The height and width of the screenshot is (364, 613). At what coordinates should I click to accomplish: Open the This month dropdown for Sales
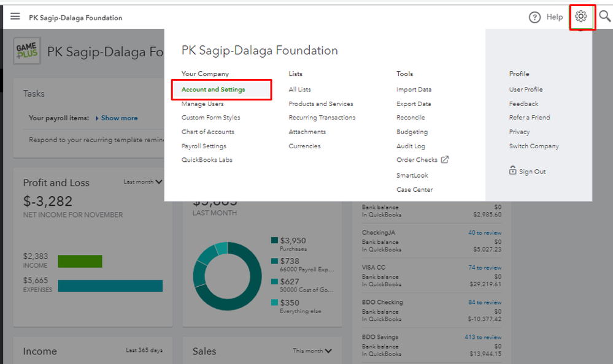(312, 351)
